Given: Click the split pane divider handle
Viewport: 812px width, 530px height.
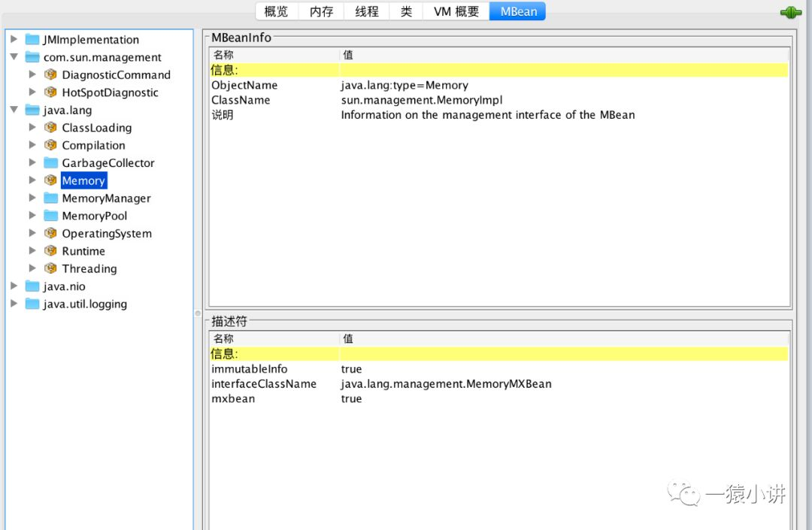Looking at the screenshot, I should pos(198,313).
